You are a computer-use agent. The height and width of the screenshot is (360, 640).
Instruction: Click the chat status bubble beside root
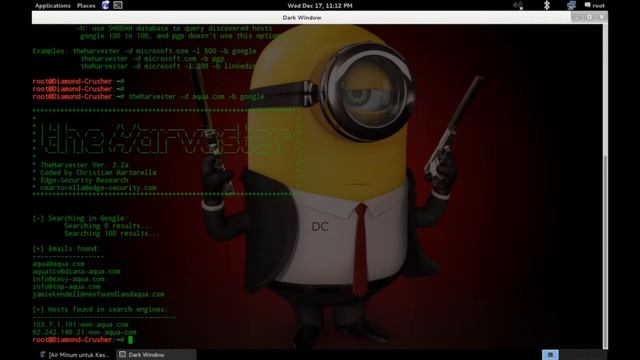587,5
